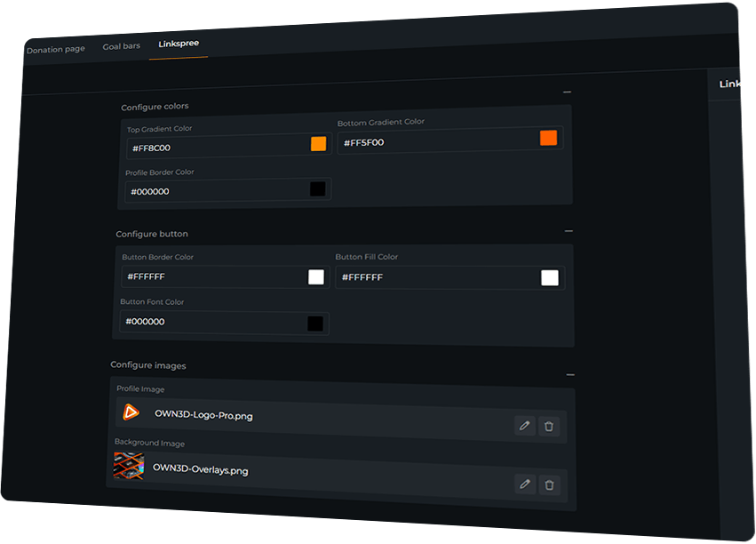Image resolution: width=756 pixels, height=544 pixels.
Task: Collapse the Configure images section
Action: click(570, 375)
